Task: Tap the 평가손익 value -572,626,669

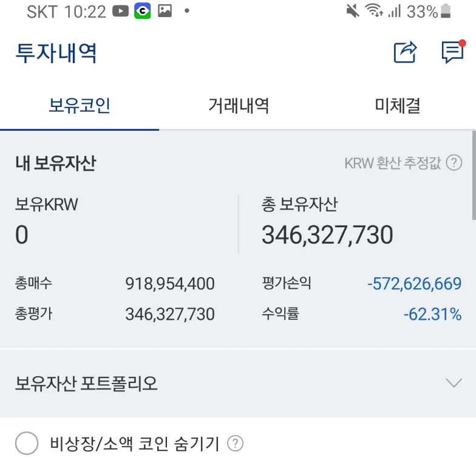Action: [414, 283]
